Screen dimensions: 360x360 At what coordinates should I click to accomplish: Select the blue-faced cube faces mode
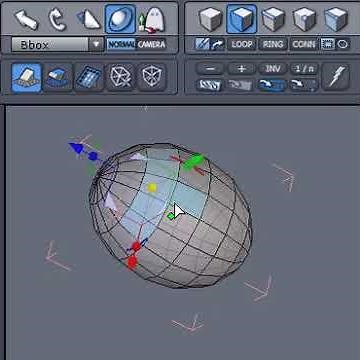tap(242, 19)
